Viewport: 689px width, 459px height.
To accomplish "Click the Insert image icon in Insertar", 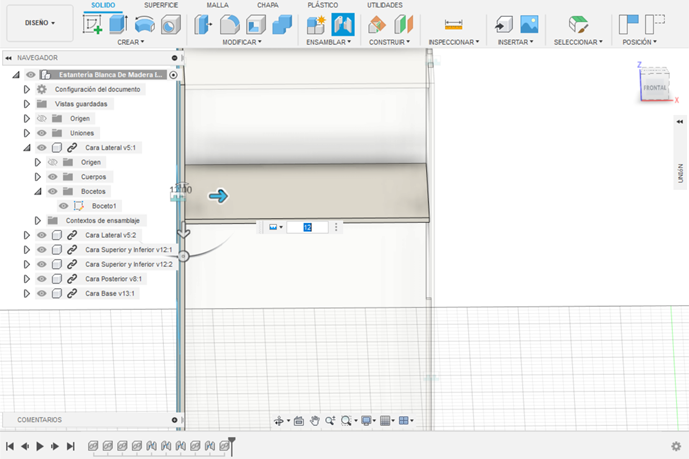I will tap(529, 25).
